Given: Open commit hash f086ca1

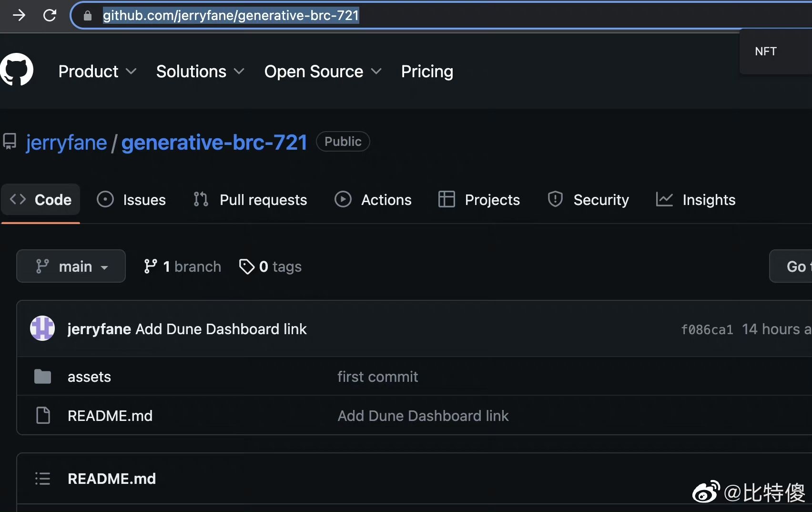Looking at the screenshot, I should pos(707,329).
